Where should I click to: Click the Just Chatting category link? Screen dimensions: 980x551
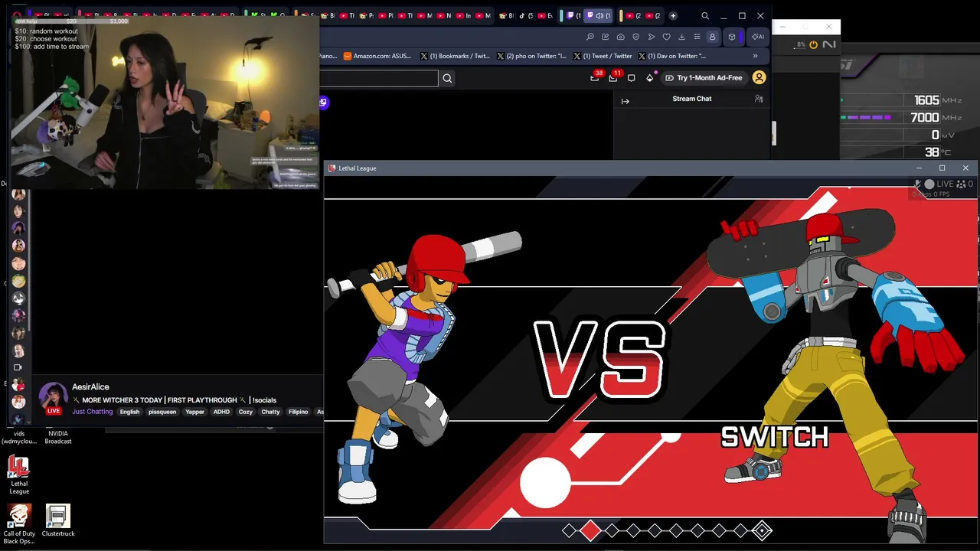tap(93, 412)
